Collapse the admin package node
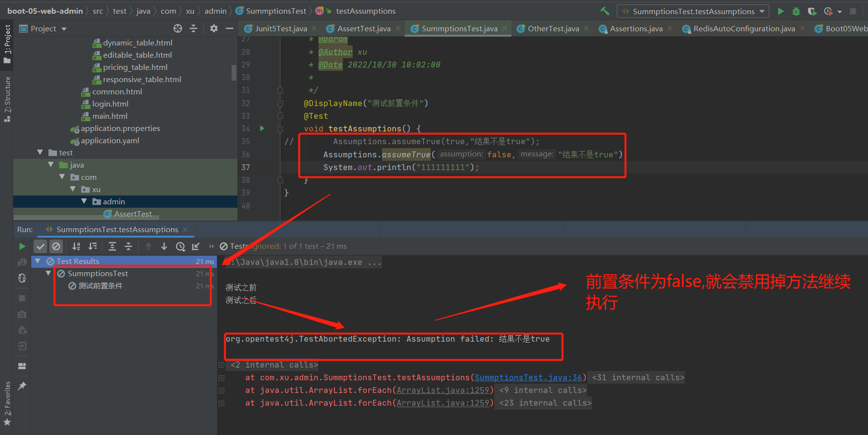The width and height of the screenshot is (868, 435). 84,201
